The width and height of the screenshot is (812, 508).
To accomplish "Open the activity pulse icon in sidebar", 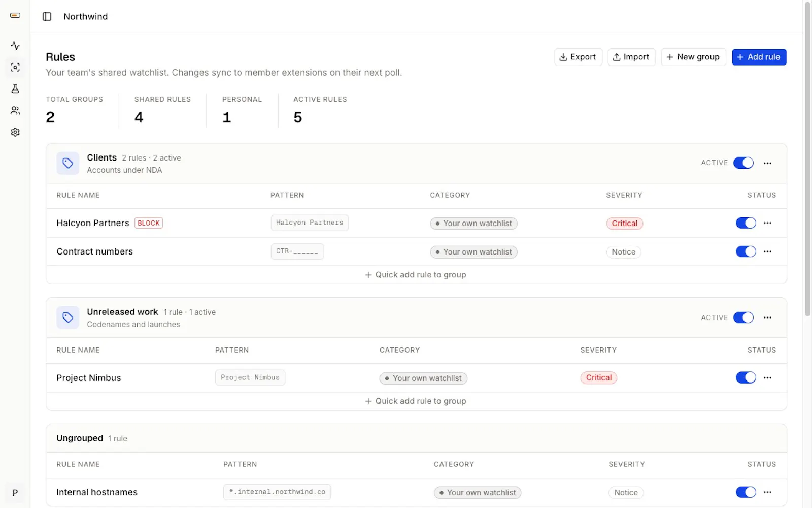I will (15, 46).
